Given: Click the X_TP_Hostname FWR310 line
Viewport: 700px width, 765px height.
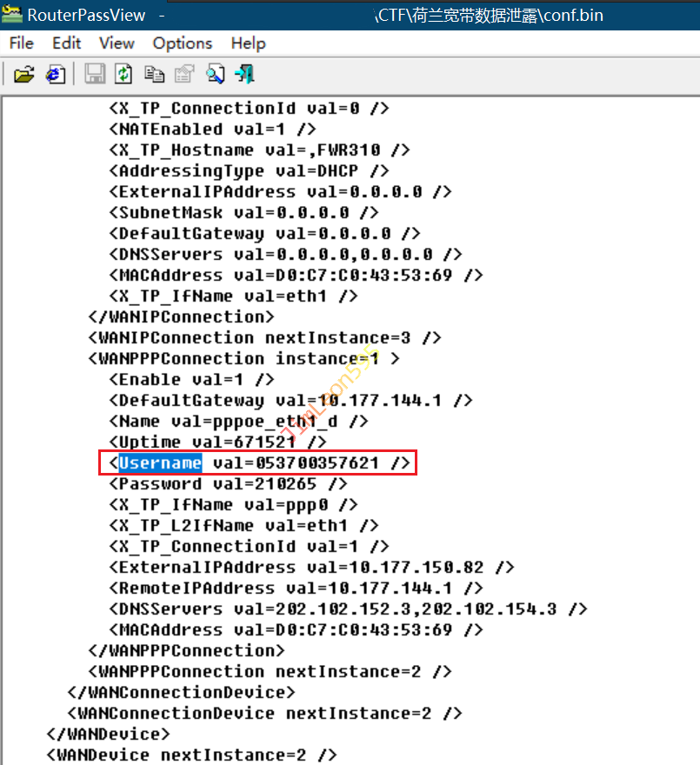Looking at the screenshot, I should (259, 150).
